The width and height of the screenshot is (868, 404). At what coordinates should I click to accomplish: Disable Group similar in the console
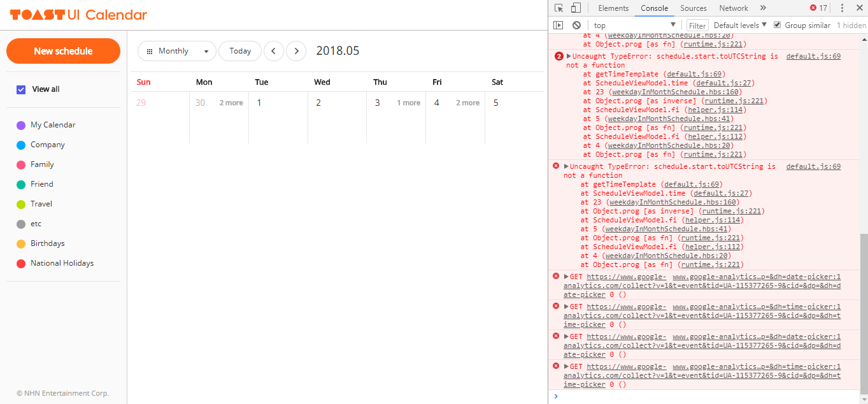point(777,24)
